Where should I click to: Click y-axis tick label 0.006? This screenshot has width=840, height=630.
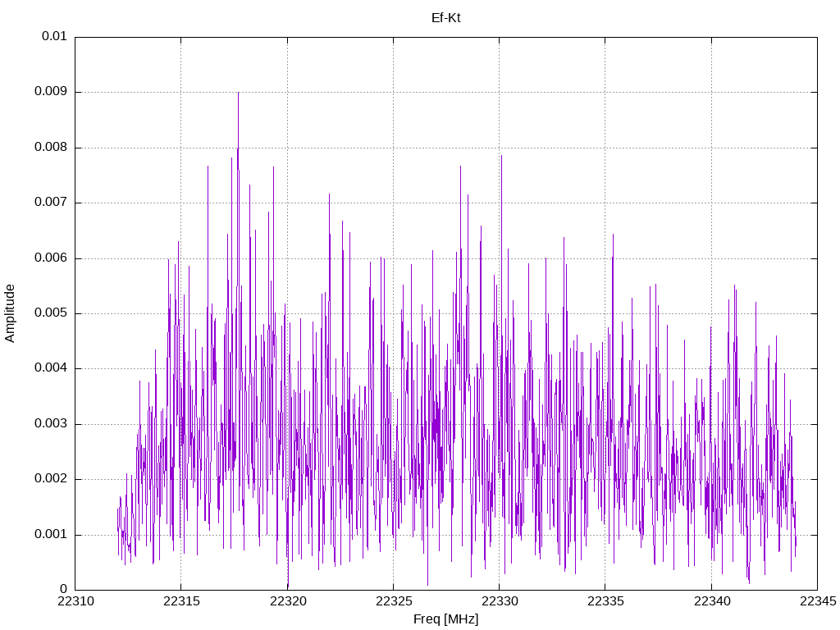coord(51,258)
